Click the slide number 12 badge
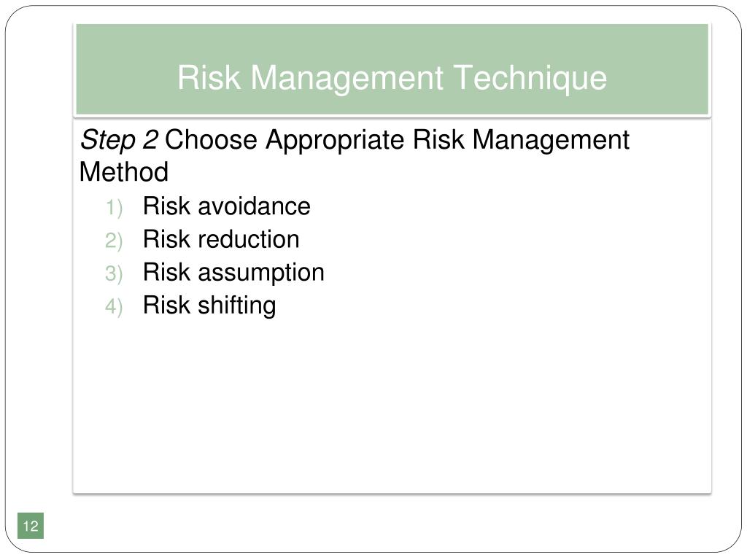Image resolution: width=747 pixels, height=560 pixels. 31,526
